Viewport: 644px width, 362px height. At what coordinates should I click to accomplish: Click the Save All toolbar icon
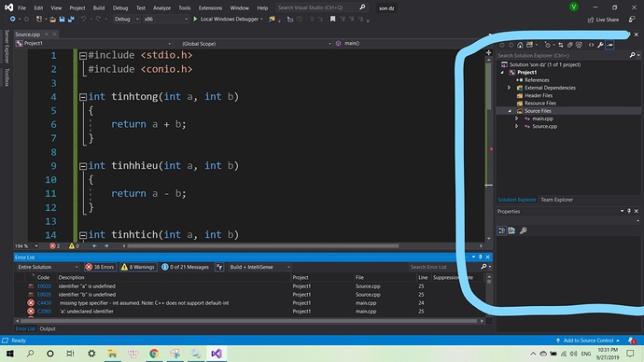(x=71, y=20)
